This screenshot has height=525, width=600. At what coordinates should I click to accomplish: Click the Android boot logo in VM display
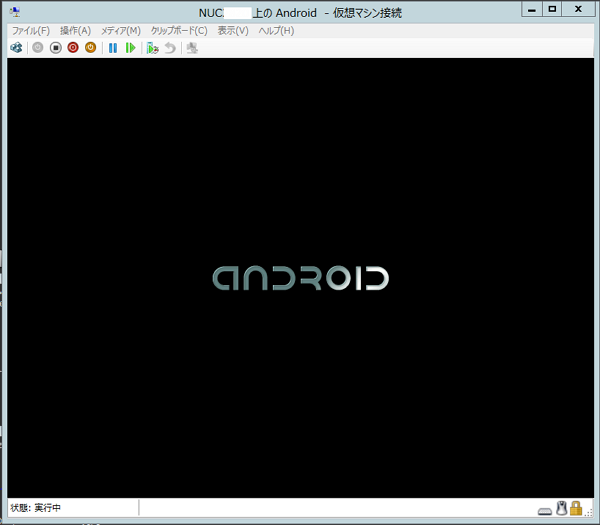click(x=301, y=278)
